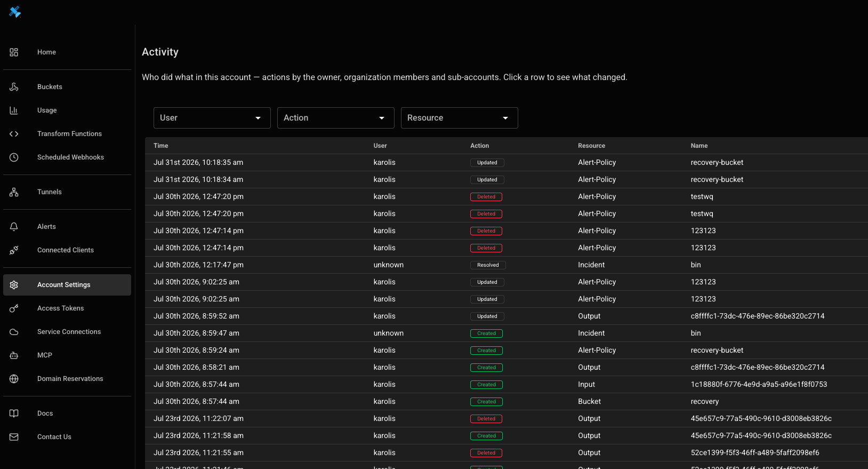868x469 pixels.
Task: Click the Action column header
Action: coord(479,146)
